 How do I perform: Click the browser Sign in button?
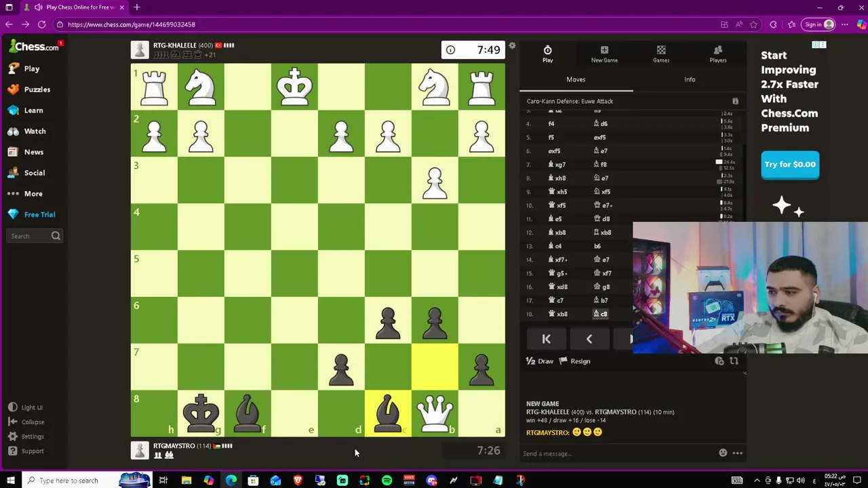coord(817,24)
